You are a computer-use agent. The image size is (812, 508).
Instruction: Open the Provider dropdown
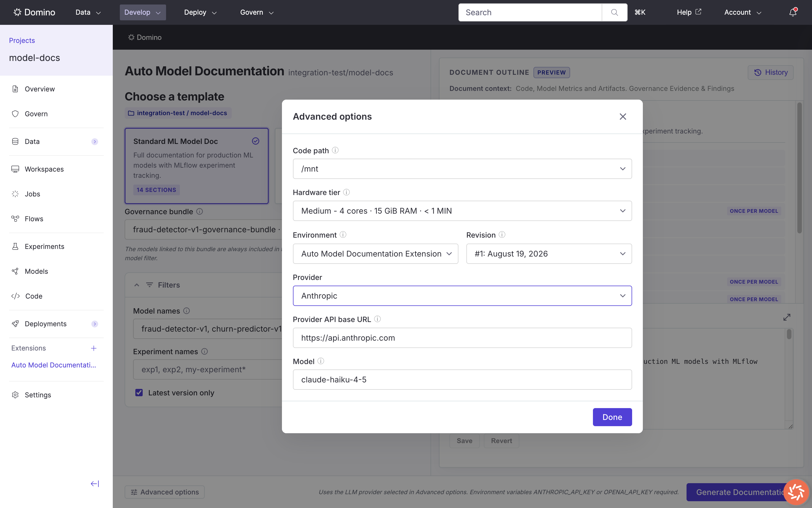(462, 296)
